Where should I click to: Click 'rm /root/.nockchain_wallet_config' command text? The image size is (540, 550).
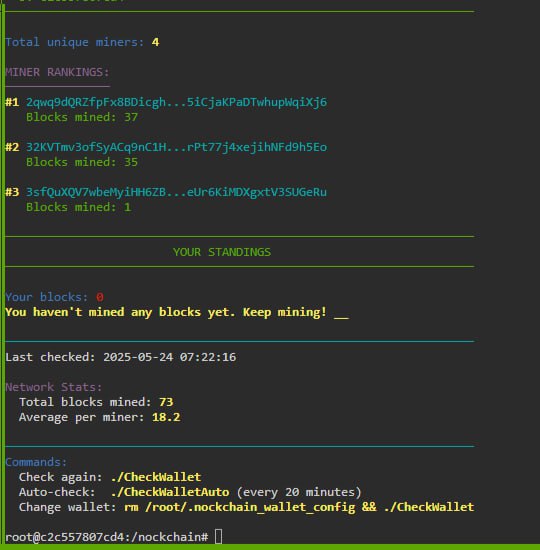point(240,507)
